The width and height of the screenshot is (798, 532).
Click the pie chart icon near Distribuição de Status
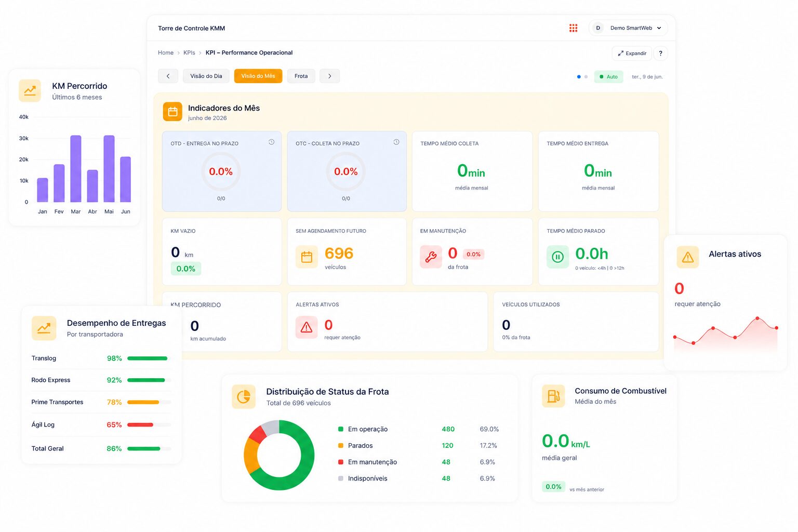point(244,397)
